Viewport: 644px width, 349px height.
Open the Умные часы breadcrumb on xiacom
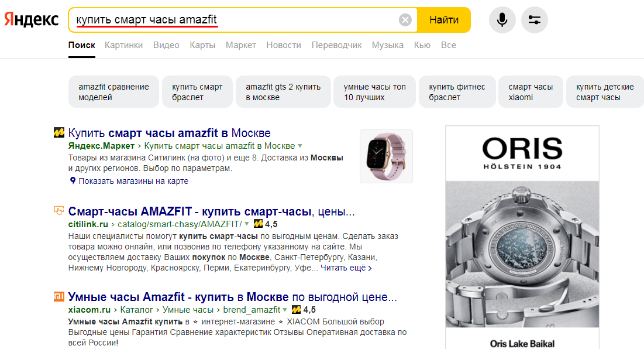188,310
